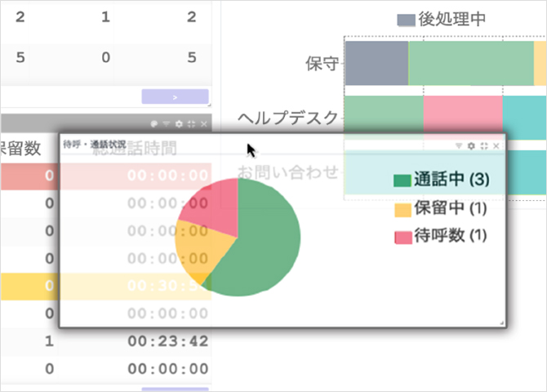Click the 00:23:42 time cell
The height and width of the screenshot is (392, 547).
coord(168,341)
